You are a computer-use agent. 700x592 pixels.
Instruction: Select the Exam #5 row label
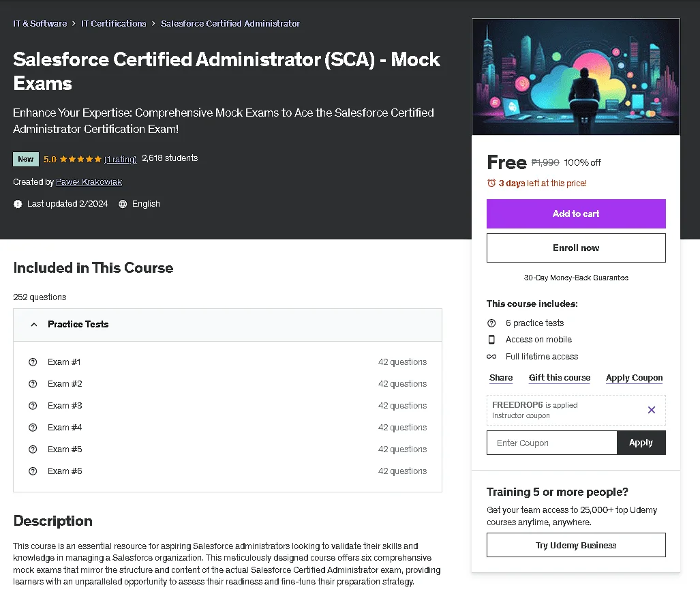[x=65, y=449]
